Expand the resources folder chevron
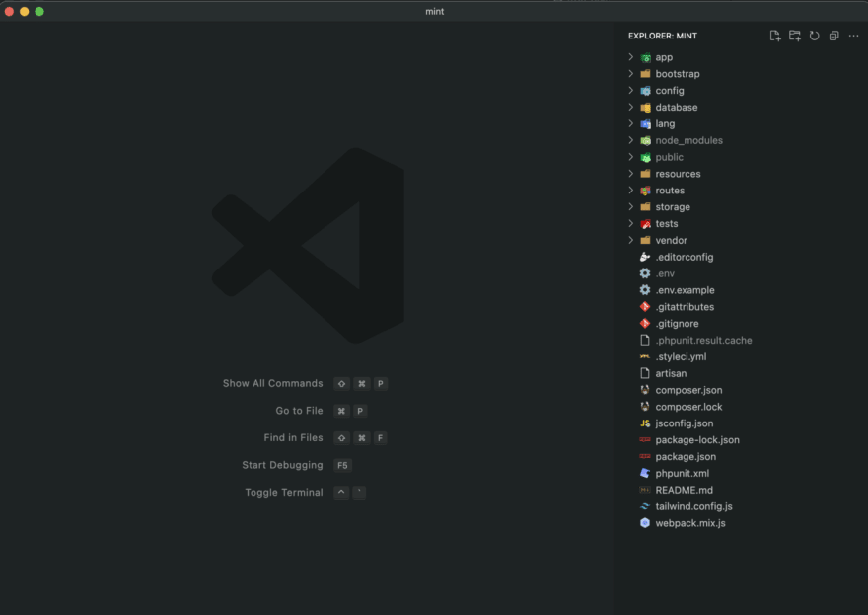Viewport: 868px width, 615px height. 630,174
